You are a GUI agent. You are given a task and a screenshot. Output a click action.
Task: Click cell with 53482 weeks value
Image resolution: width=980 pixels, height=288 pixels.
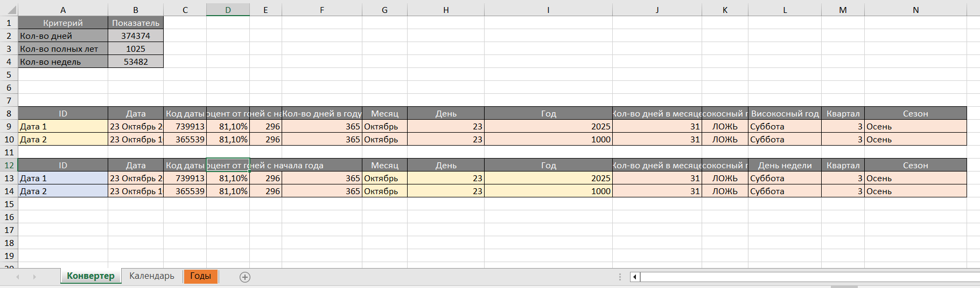tap(136, 62)
